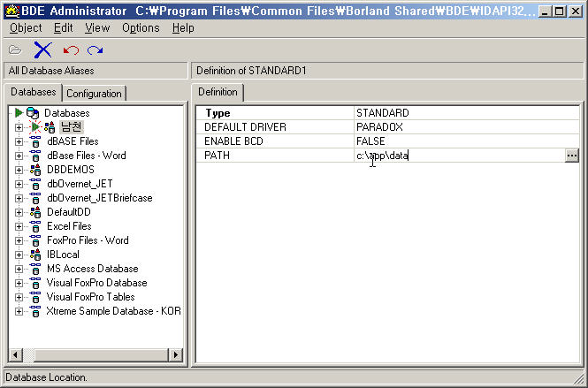Click the blue X Delete toolbar icon
This screenshot has height=388, width=588.
(x=42, y=49)
